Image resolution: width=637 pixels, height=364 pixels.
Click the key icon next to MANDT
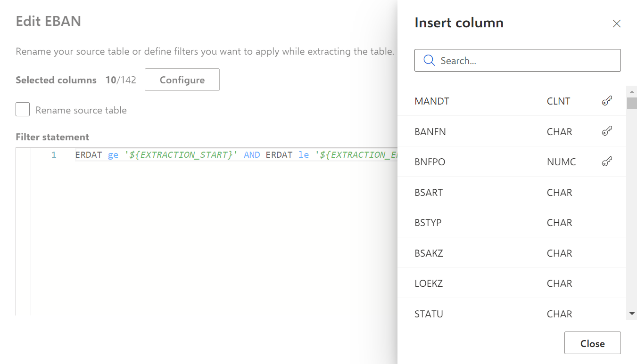pyautogui.click(x=607, y=101)
